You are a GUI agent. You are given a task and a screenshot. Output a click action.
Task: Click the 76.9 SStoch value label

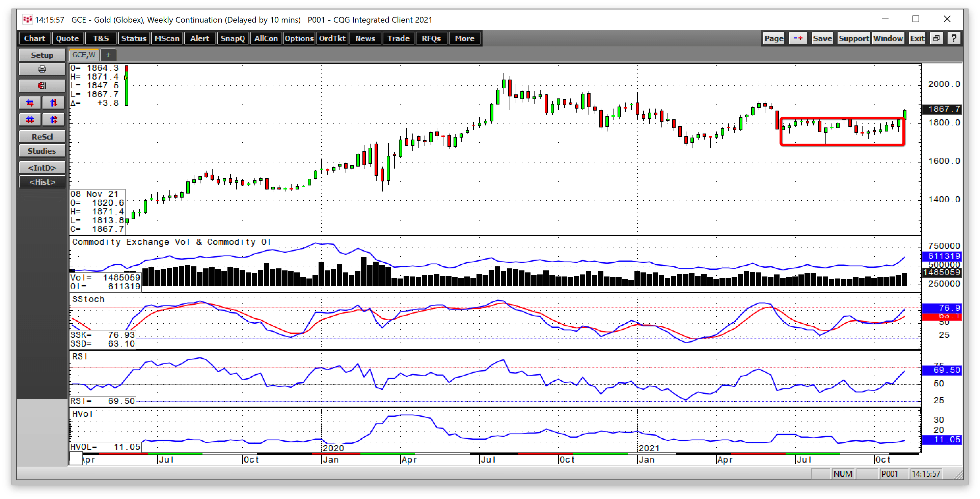pos(942,308)
